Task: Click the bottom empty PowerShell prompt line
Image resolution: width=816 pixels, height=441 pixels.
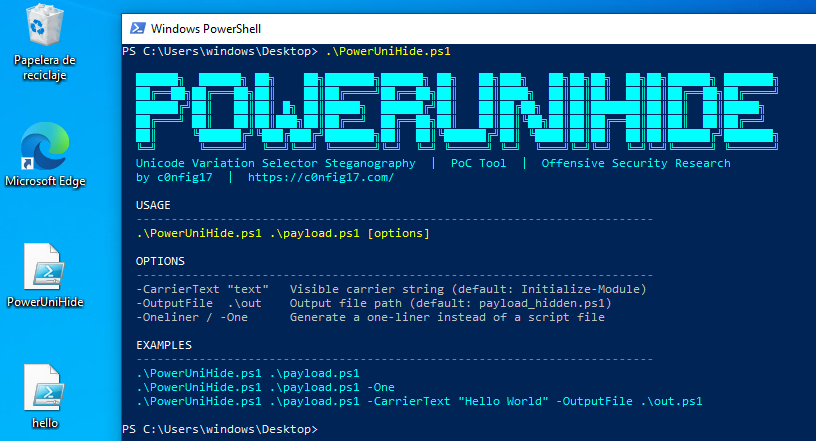Action: pos(220,429)
